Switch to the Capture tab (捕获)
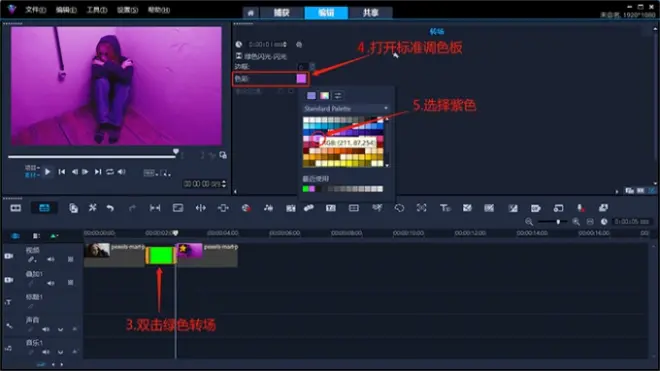This screenshot has width=660, height=371. click(282, 13)
